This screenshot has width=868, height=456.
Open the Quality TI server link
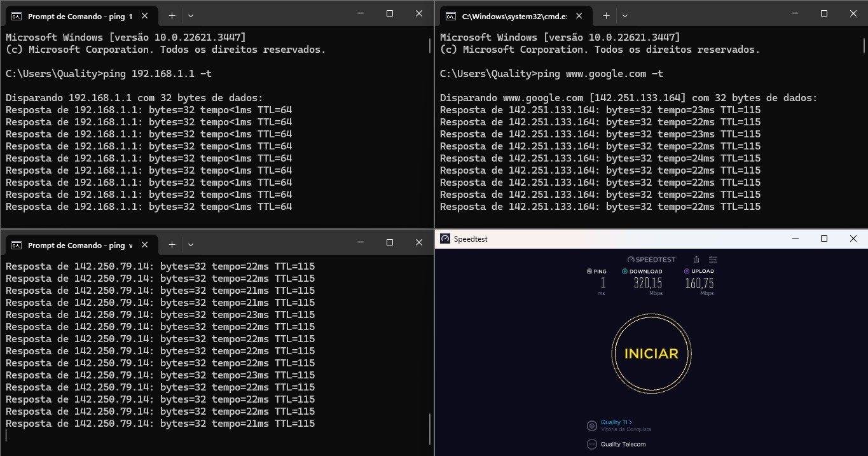[616, 422]
